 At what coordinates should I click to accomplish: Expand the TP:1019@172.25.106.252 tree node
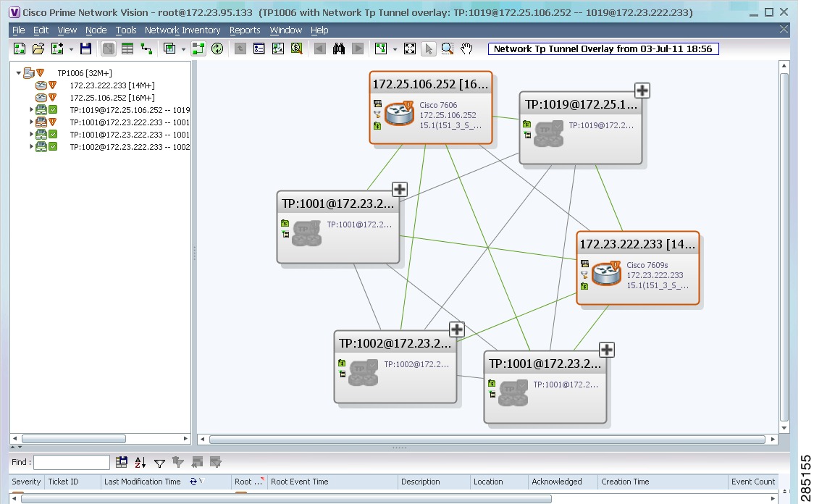tap(31, 110)
